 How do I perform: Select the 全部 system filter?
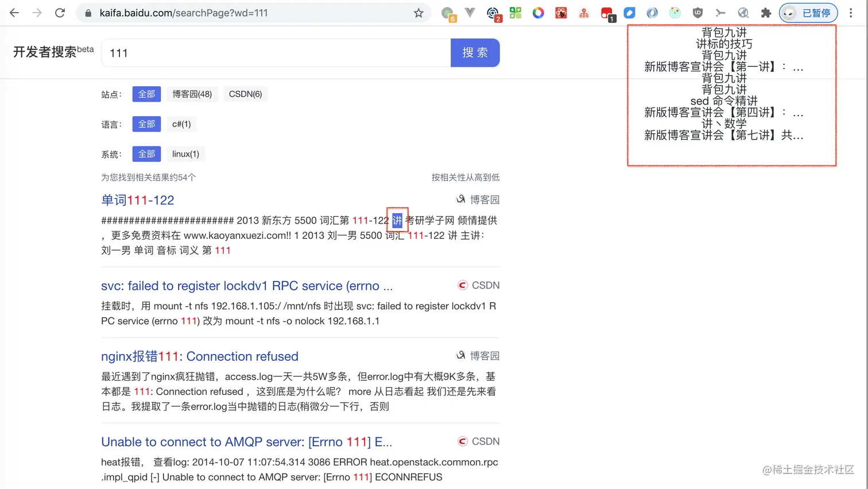click(146, 154)
